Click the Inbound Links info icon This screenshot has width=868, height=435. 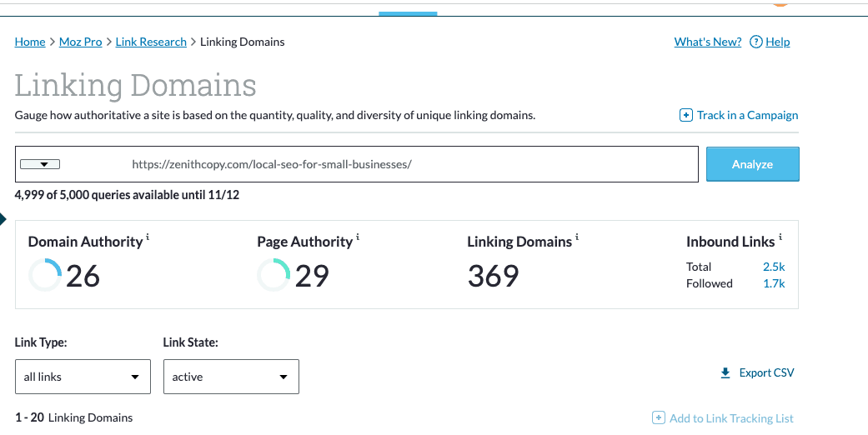pos(780,237)
